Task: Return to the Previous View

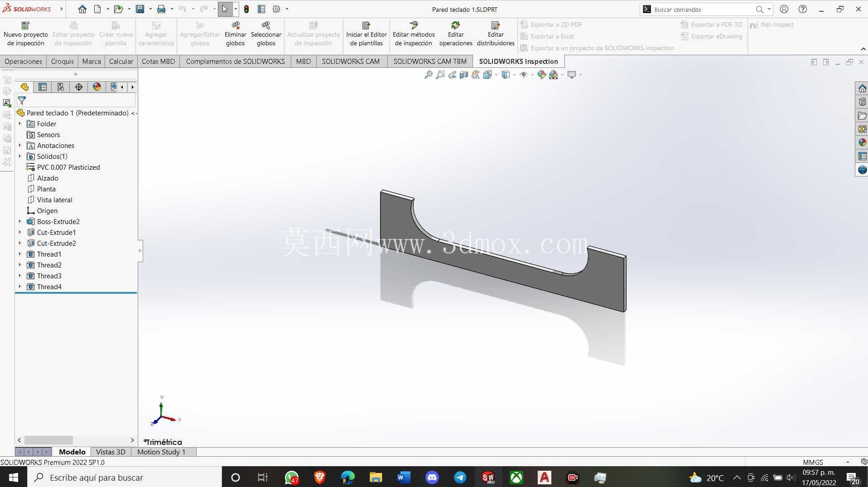Action: [x=452, y=75]
